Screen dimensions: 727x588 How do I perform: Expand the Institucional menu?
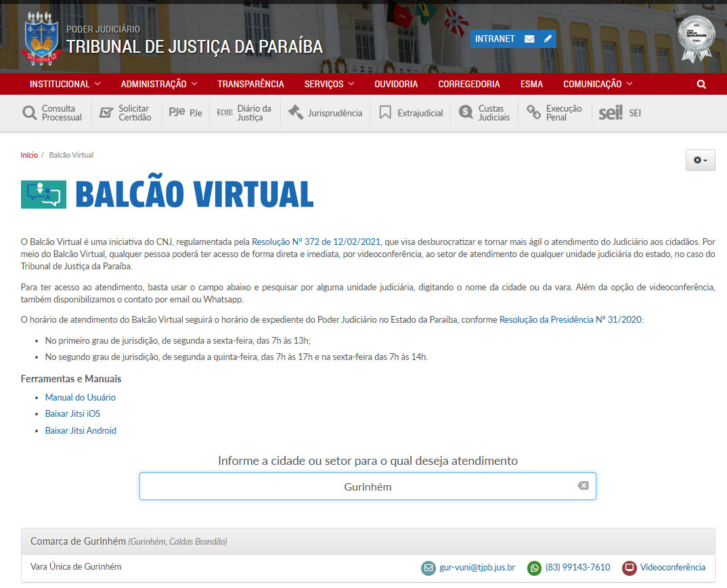pyautogui.click(x=65, y=84)
